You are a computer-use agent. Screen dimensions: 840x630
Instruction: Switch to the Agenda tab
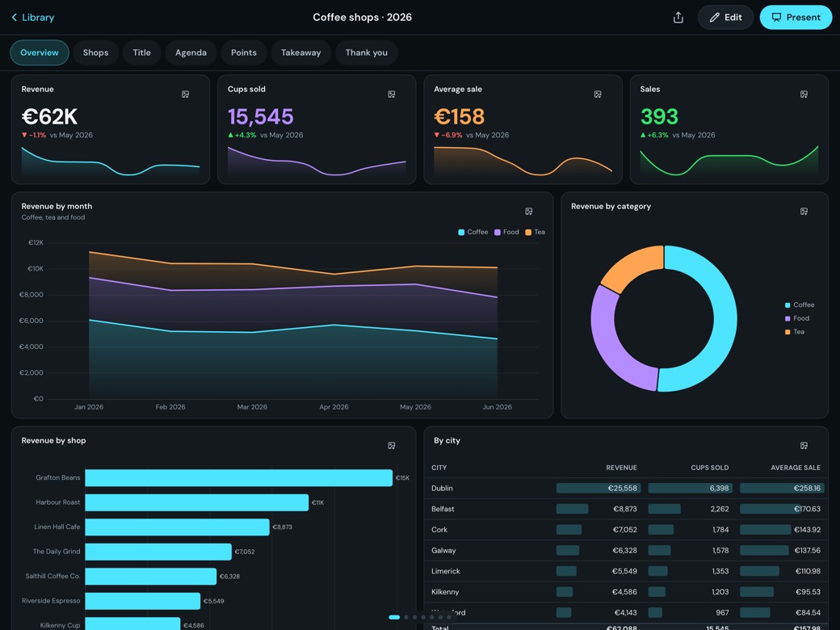191,52
